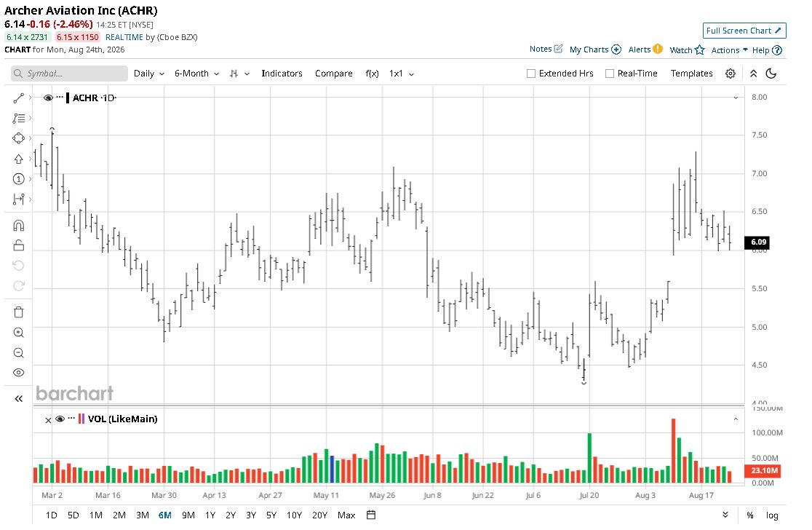Open Full Screen Chart

pos(744,31)
